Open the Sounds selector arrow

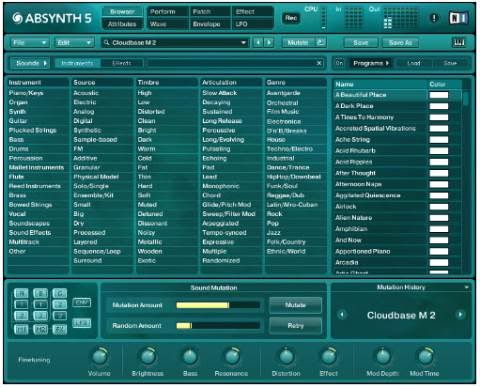coord(30,63)
